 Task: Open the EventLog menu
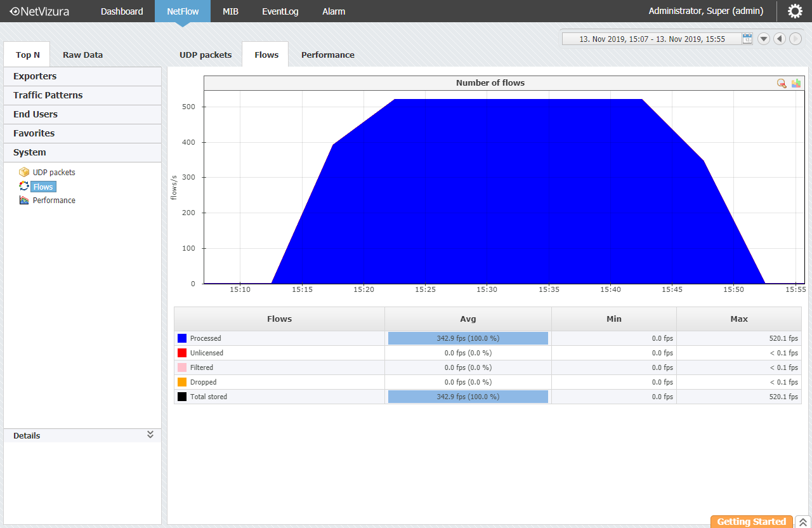coord(280,11)
